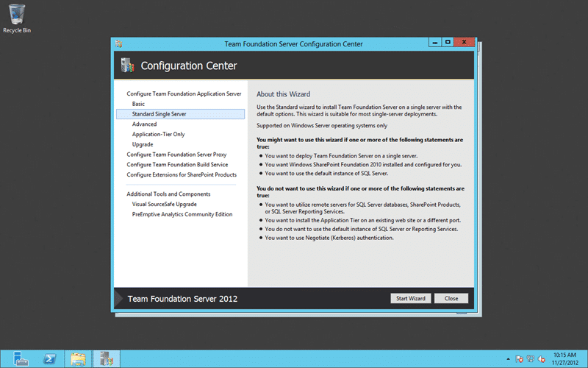
Task: Click the Configuration Center header server icon
Action: (127, 66)
